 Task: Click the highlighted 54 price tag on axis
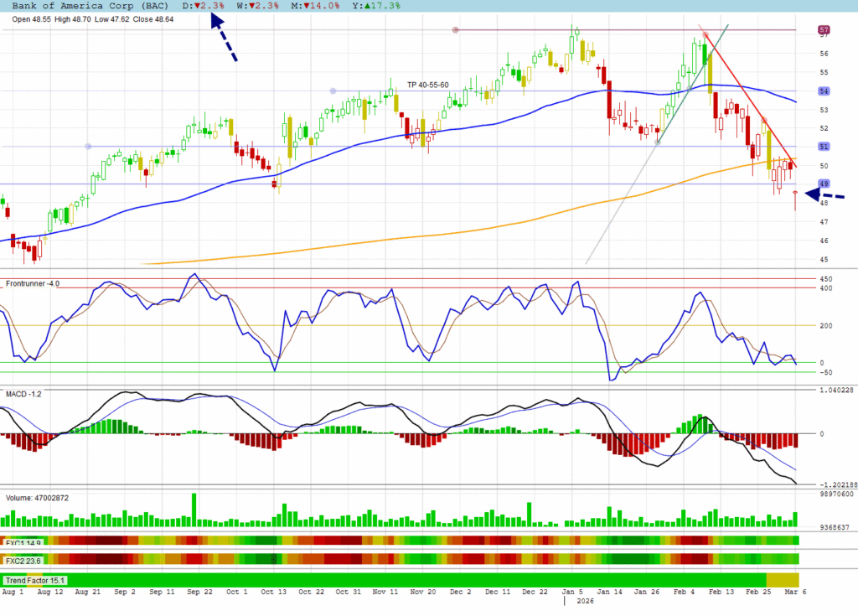coord(824,91)
